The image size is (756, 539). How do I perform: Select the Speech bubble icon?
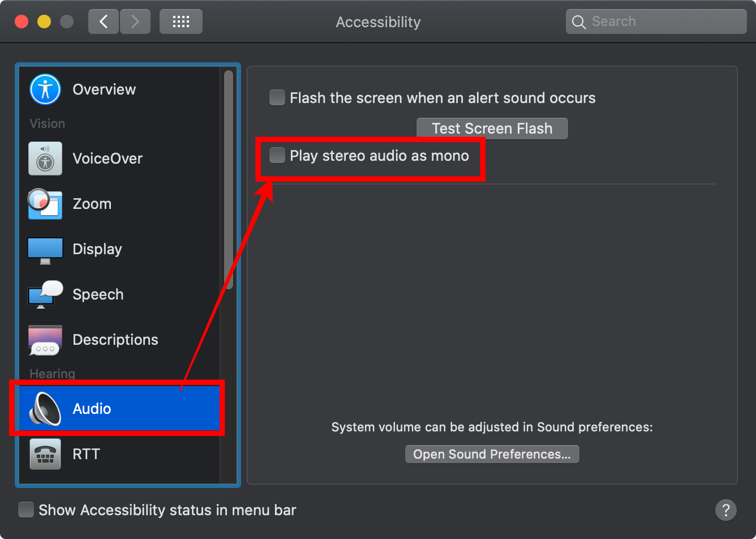point(45,294)
